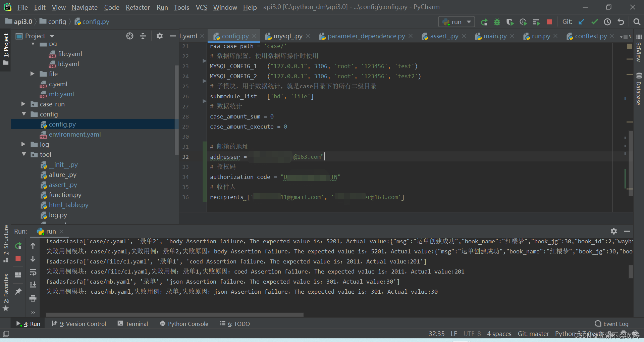Go up the stack trace arrow
This screenshot has width=644, height=342.
33,246
